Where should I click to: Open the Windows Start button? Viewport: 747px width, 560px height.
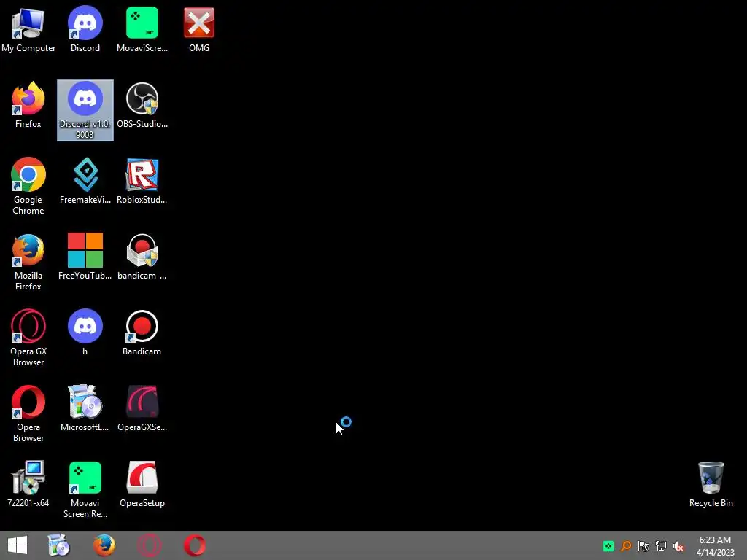[x=18, y=545]
